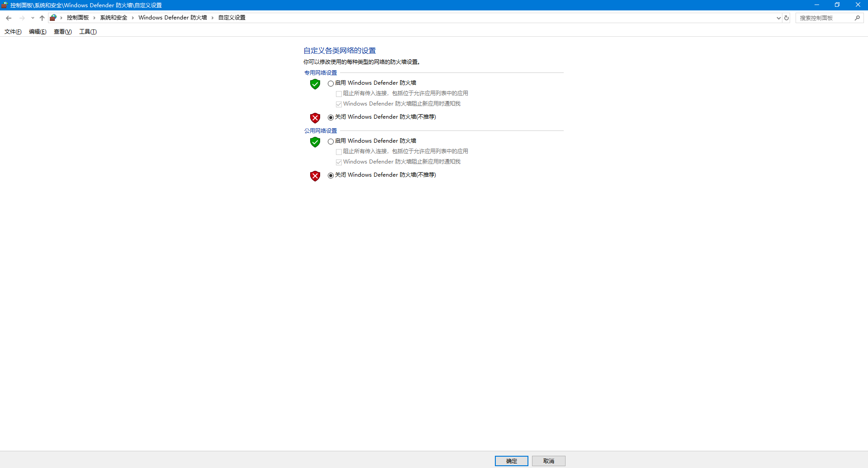Click the red shield under private network settings
The width and height of the screenshot is (868, 468).
[315, 118]
